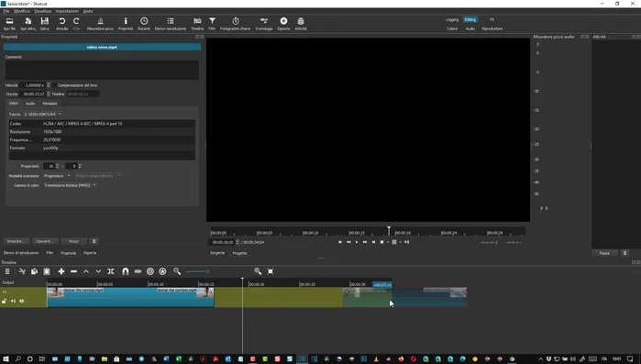The width and height of the screenshot is (641, 364).
Task: Step the Proporzioni 9 height spinner
Action: click(x=80, y=166)
